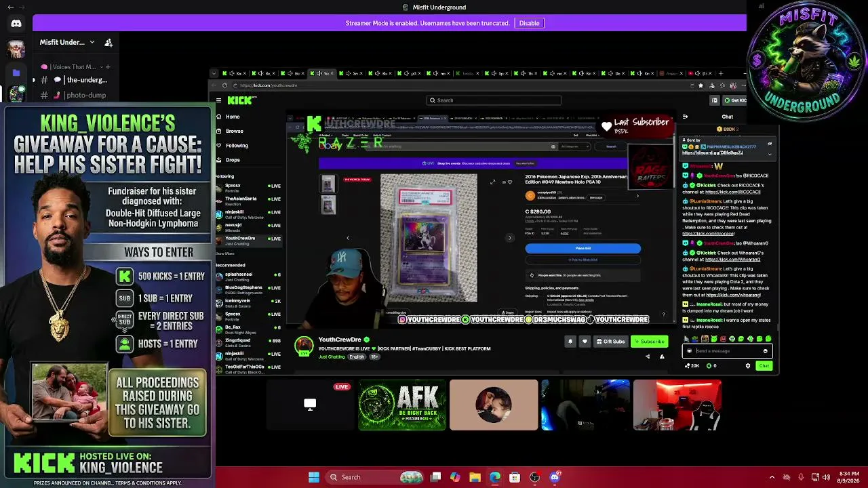The width and height of the screenshot is (868, 488).
Task: Show hidden system tray icons
Action: pyautogui.click(x=772, y=477)
